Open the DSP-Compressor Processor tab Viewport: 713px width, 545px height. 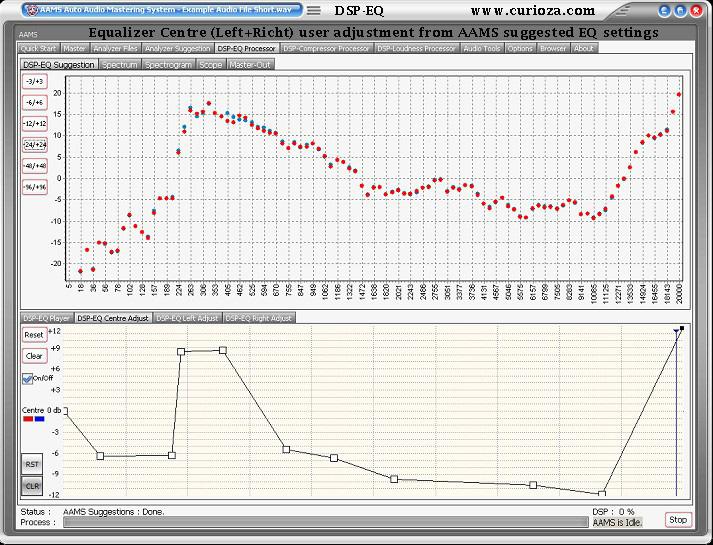[326, 48]
